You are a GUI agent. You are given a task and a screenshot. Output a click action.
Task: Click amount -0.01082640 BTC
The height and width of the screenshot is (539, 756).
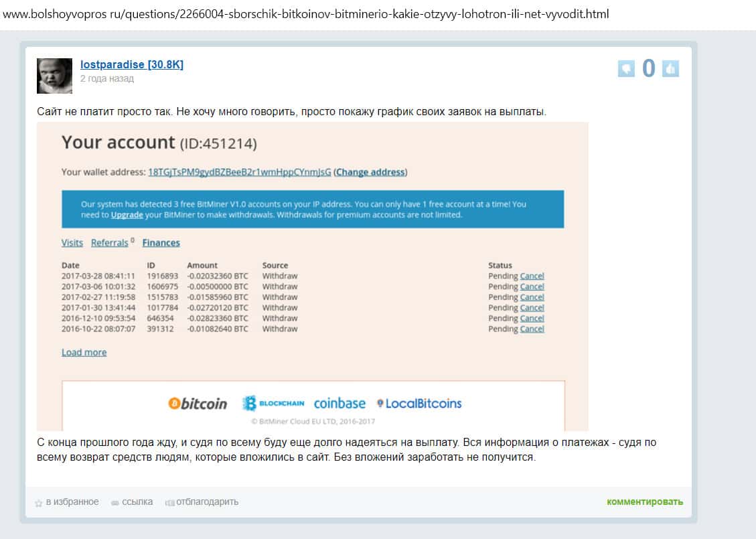[x=218, y=329]
